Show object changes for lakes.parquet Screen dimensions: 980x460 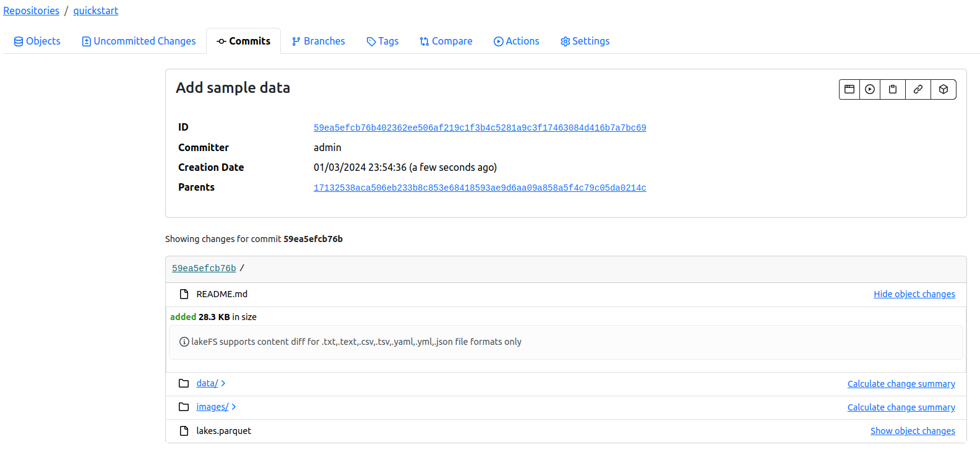(x=913, y=431)
